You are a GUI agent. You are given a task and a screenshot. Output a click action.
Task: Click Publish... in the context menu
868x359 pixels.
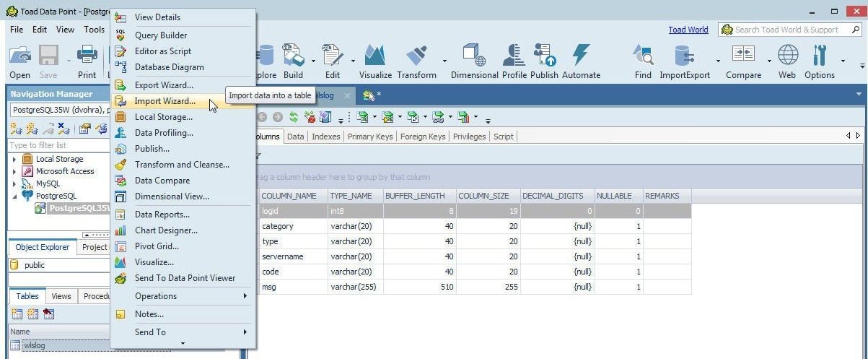click(x=152, y=149)
